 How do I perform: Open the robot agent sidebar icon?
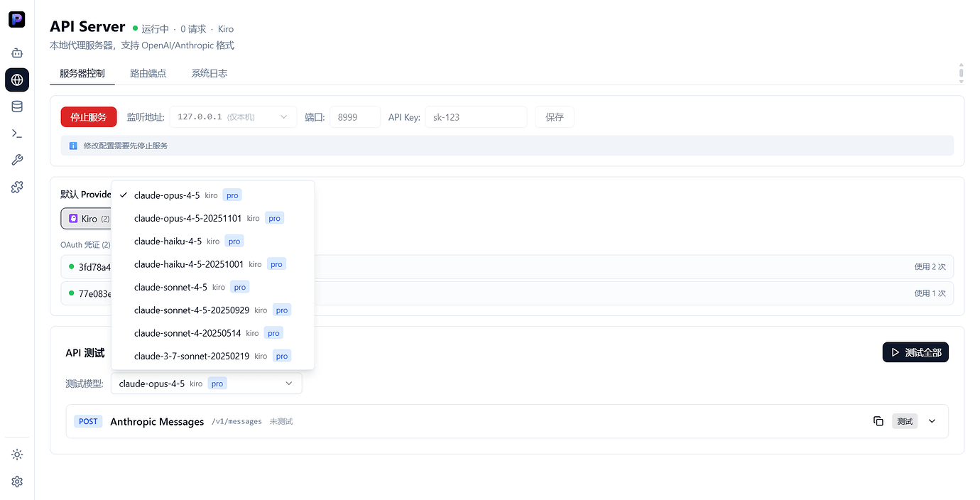(x=17, y=53)
